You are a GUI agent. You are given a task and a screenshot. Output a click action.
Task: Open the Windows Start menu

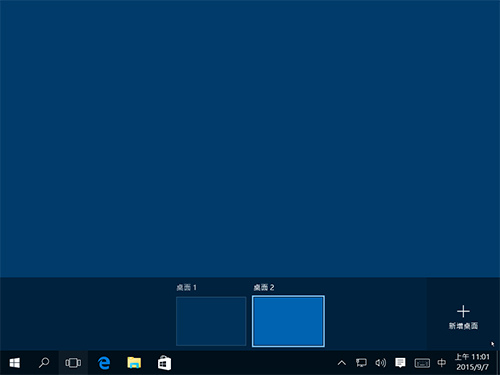(x=14, y=363)
